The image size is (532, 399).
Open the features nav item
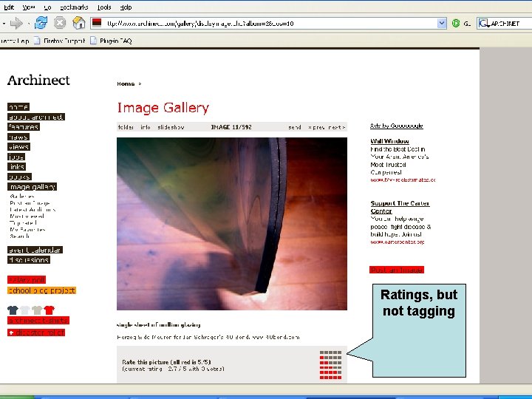pyautogui.click(x=24, y=127)
